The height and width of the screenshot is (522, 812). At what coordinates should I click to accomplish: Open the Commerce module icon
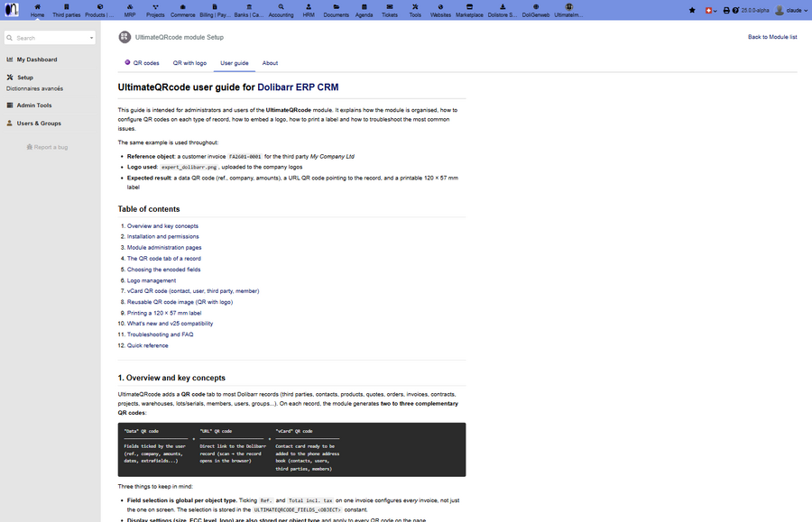click(183, 6)
